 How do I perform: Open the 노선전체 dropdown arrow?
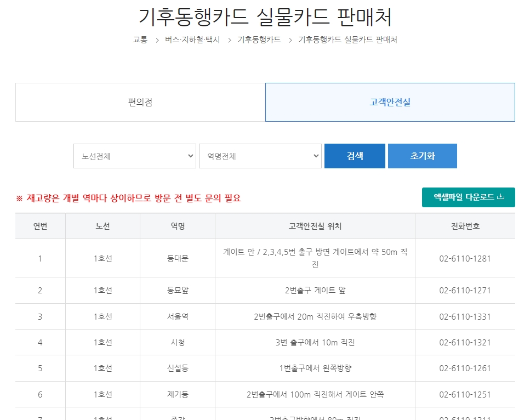coord(189,156)
